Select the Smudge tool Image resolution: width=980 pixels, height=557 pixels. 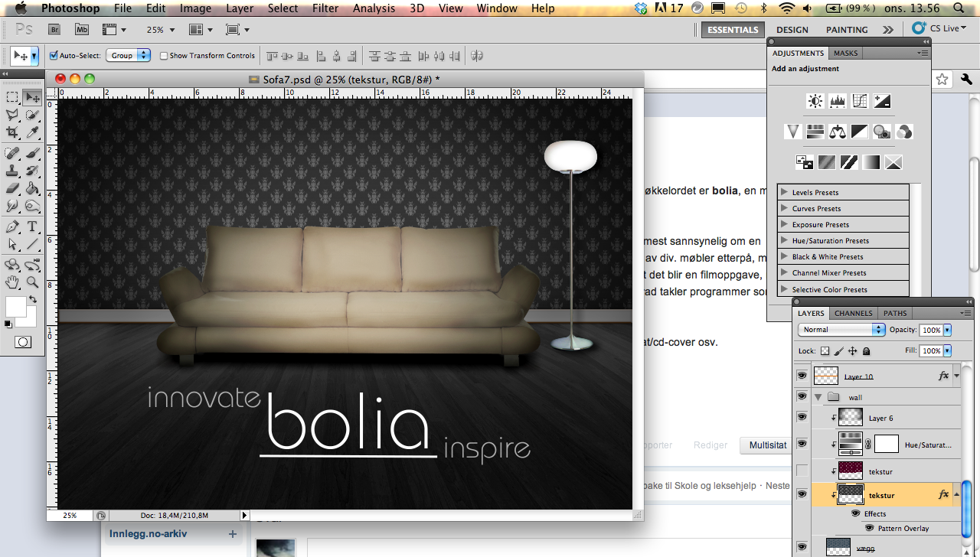(x=13, y=206)
